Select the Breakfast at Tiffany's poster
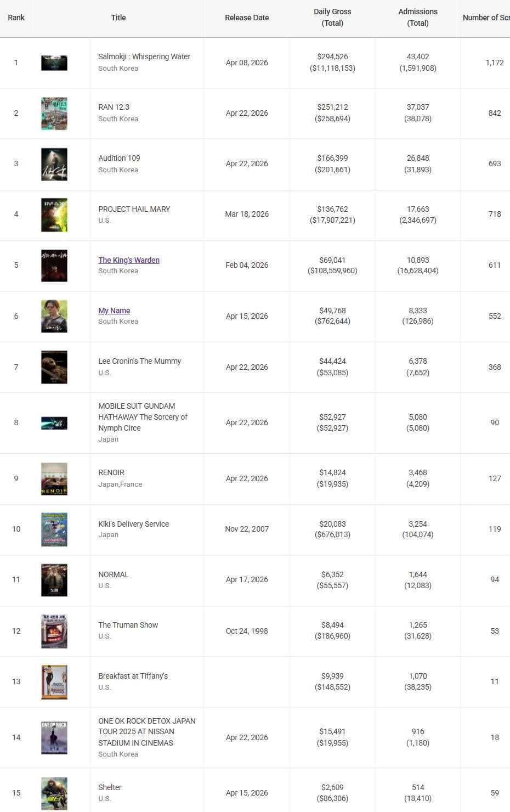The height and width of the screenshot is (812, 510). pyautogui.click(x=54, y=682)
